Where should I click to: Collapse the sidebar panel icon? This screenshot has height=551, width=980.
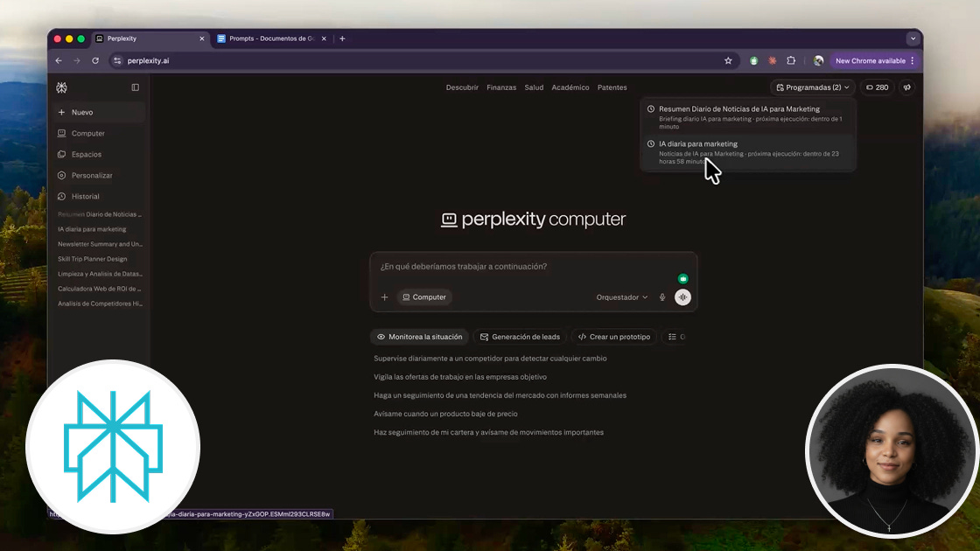tap(135, 87)
